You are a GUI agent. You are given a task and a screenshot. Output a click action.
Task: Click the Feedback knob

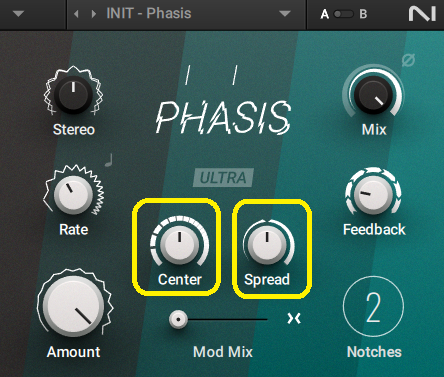click(x=373, y=196)
